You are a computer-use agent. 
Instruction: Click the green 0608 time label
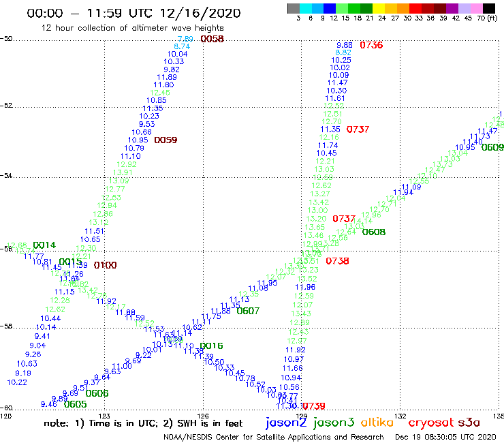[374, 232]
